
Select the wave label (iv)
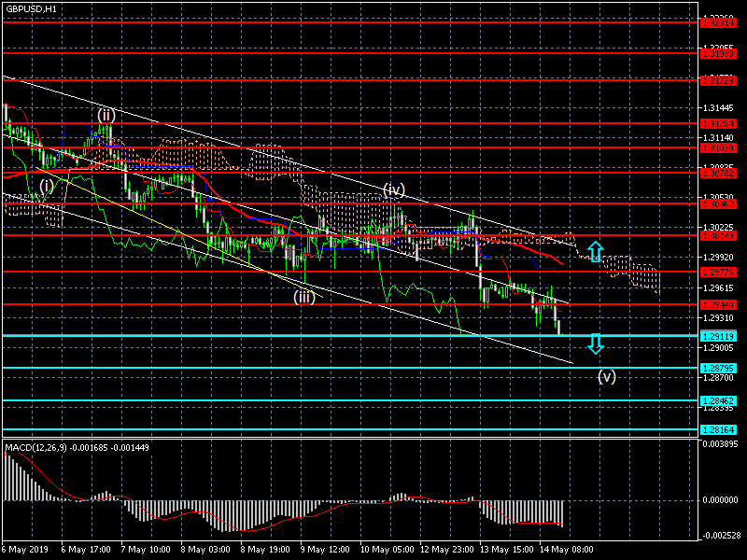tap(394, 189)
